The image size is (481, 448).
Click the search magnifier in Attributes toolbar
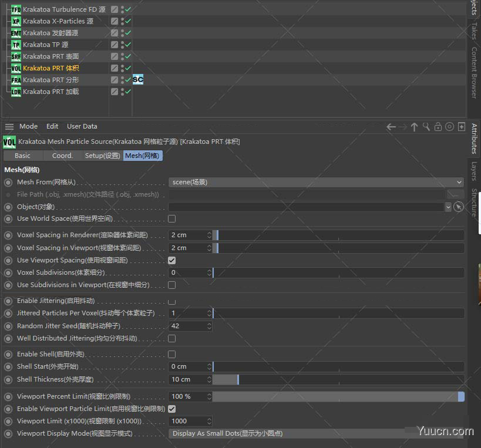coord(426,127)
